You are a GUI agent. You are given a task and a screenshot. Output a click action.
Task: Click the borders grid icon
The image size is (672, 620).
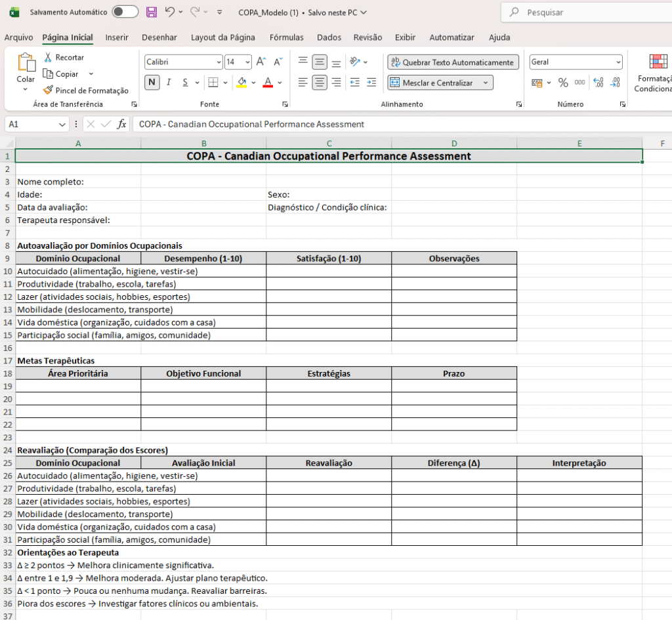coord(213,82)
